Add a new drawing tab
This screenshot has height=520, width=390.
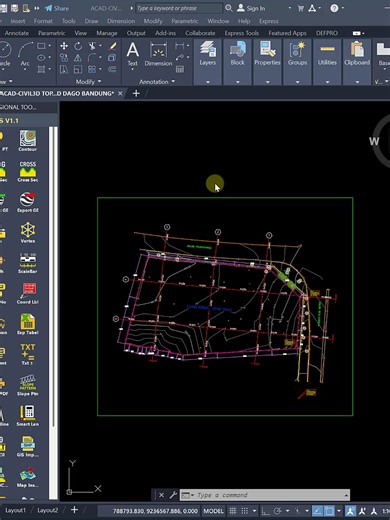(x=136, y=94)
